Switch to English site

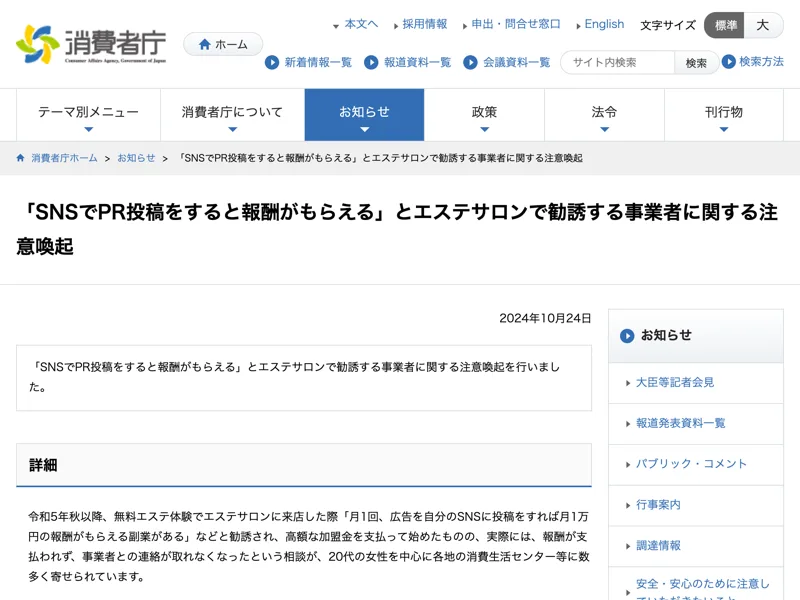pyautogui.click(x=604, y=24)
